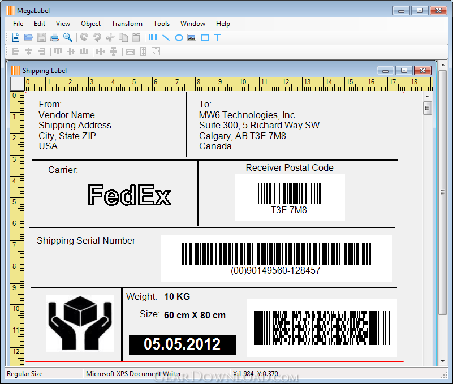Open Print Preview magnifier icon

coord(68,37)
